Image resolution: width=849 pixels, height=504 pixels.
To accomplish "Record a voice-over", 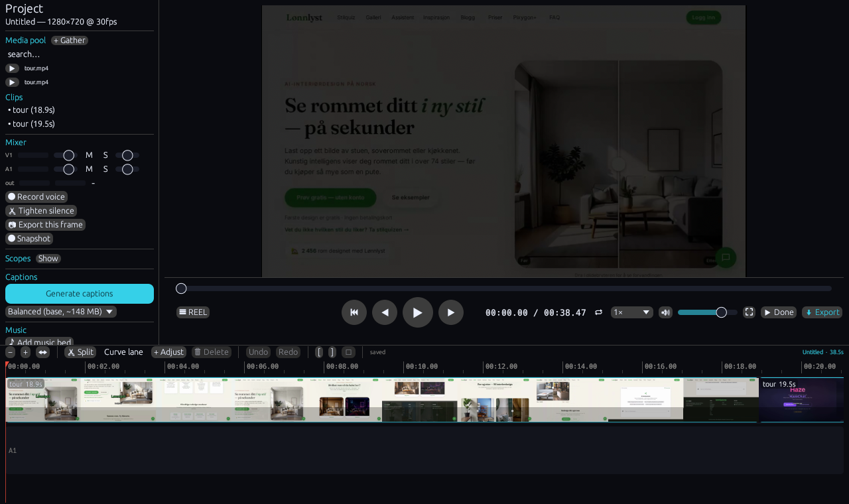I will [x=36, y=197].
